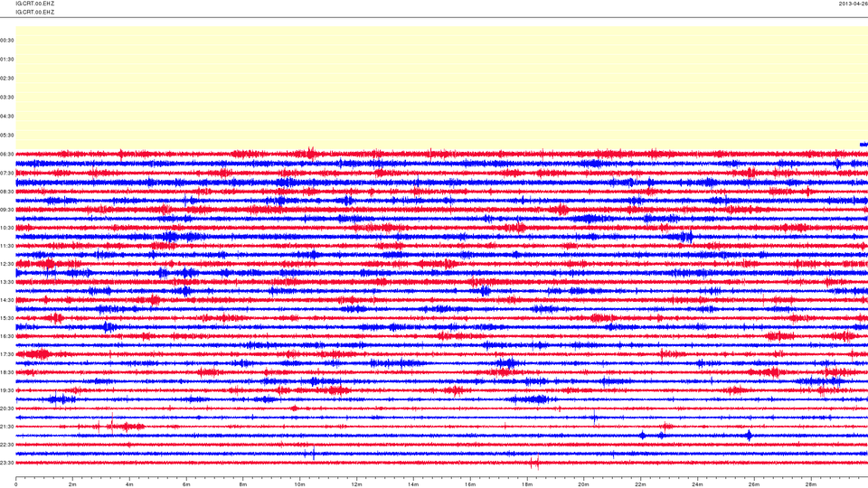
Task: Select the 15:30 time row label
Action: point(7,318)
